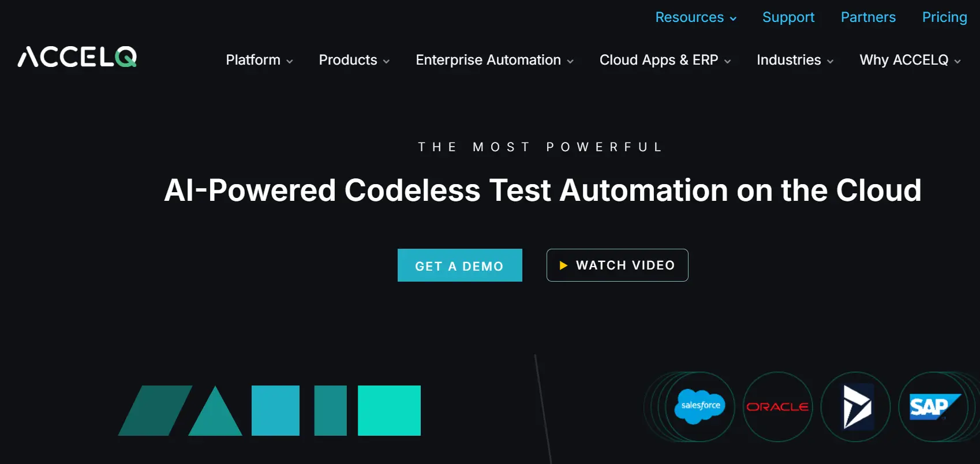Screen dimensions: 980x464
Task: Open the Why ACCELQ menu
Action: click(x=910, y=60)
